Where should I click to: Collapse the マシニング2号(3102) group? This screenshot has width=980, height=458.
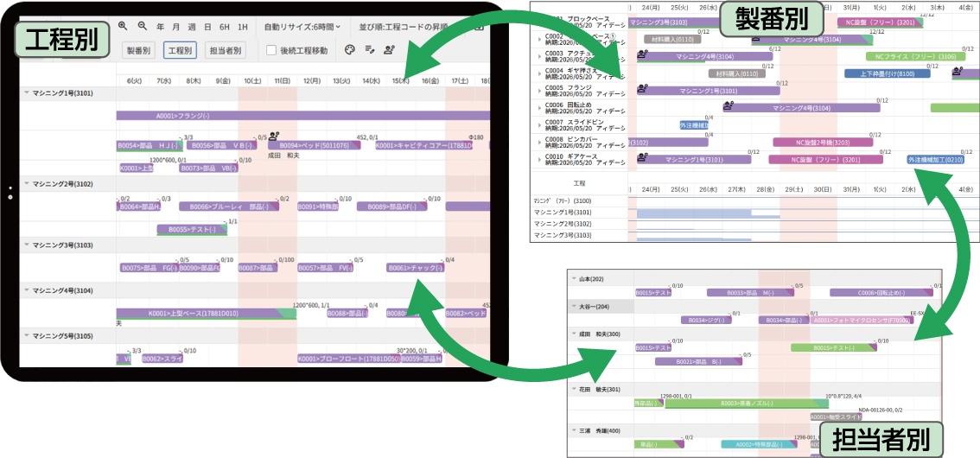coord(26,184)
